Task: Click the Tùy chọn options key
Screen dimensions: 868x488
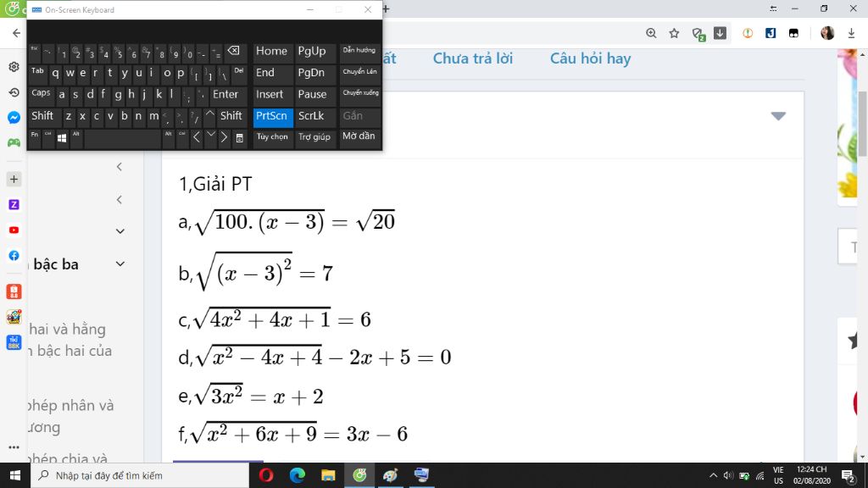Action: click(x=272, y=136)
